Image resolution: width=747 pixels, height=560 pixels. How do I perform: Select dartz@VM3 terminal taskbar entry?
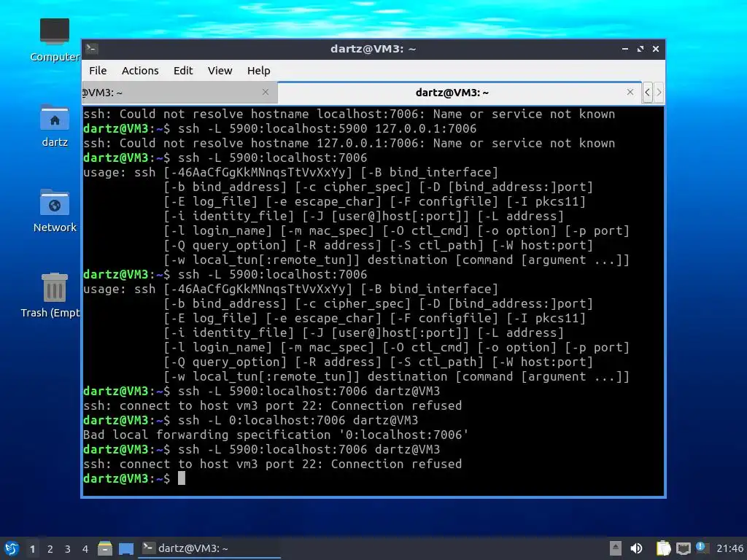click(209, 548)
